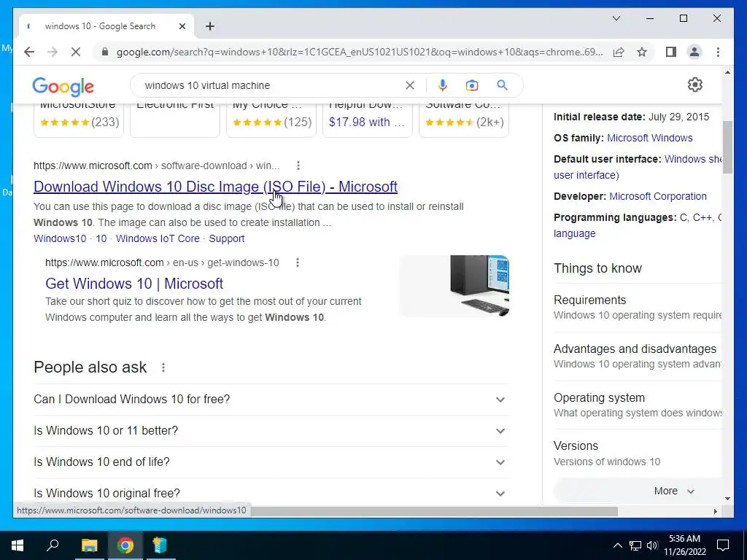The height and width of the screenshot is (560, 747).
Task: Stop loading the page
Action: (x=76, y=52)
